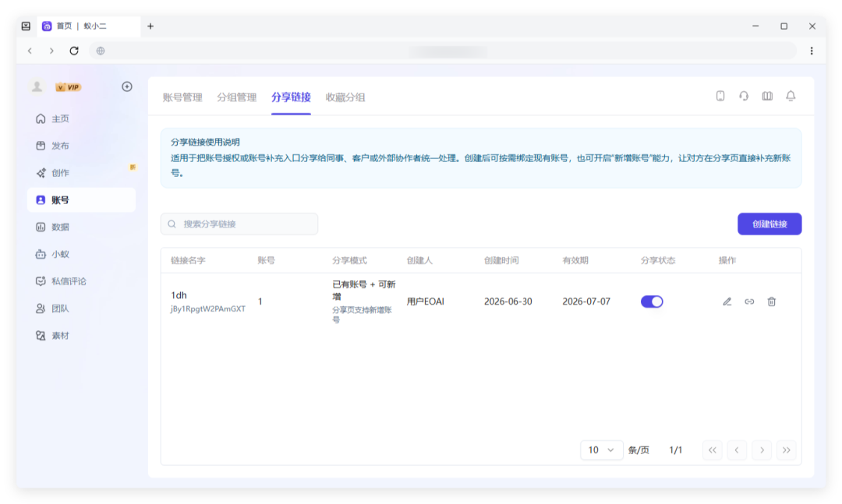Go to the first page of results
The height and width of the screenshot is (504, 842).
pos(712,449)
